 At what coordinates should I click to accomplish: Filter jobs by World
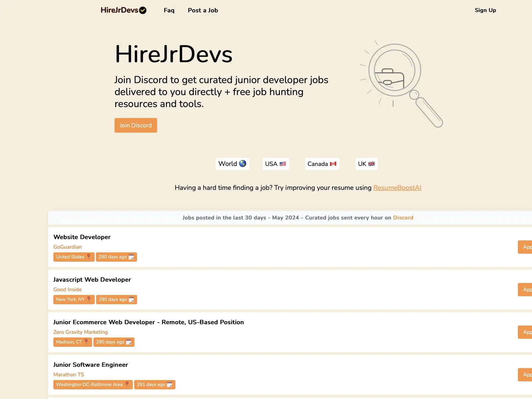point(232,164)
